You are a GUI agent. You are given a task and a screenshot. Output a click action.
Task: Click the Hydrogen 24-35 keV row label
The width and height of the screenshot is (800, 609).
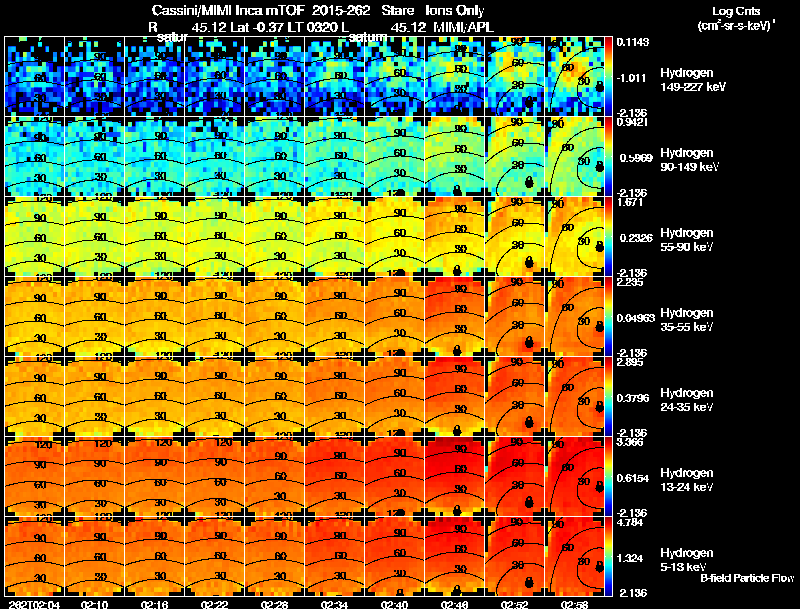pyautogui.click(x=690, y=399)
